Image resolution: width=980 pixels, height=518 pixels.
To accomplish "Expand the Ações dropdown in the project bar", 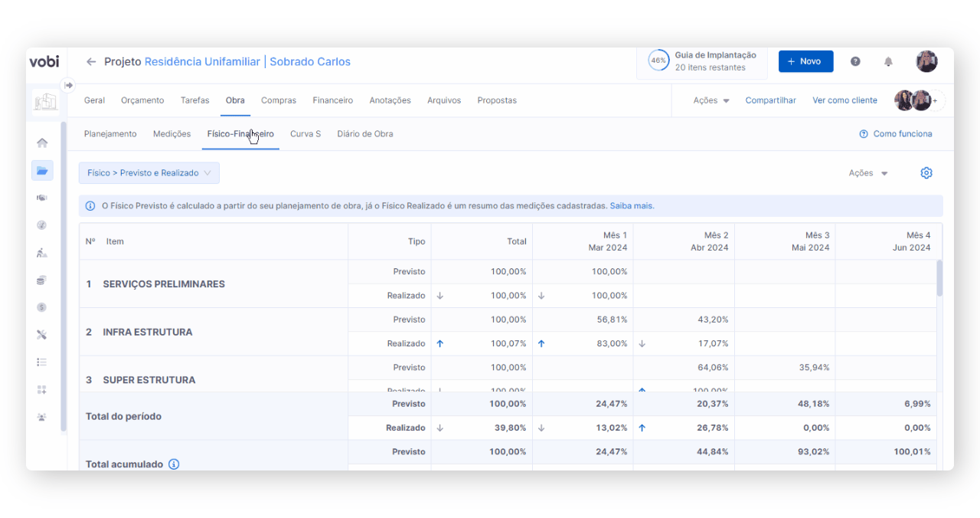I will coord(710,100).
